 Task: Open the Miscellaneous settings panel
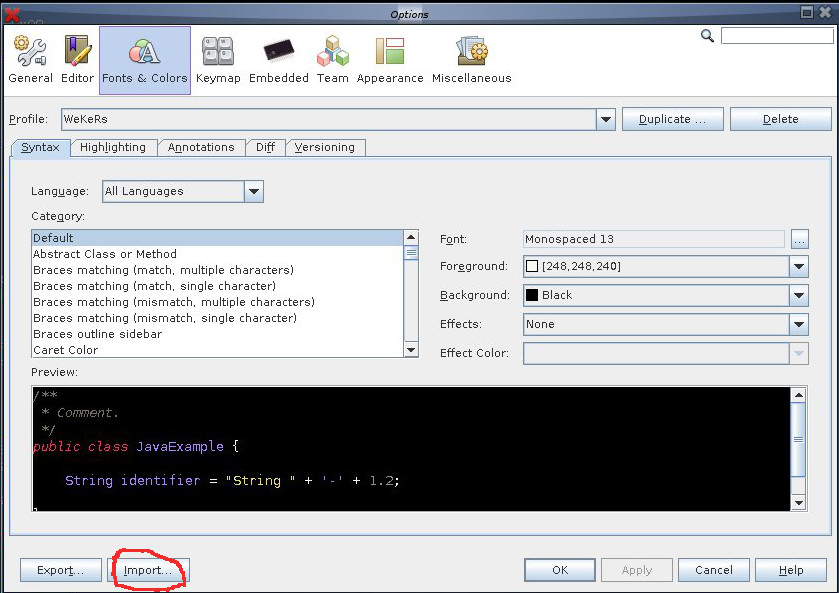point(470,57)
